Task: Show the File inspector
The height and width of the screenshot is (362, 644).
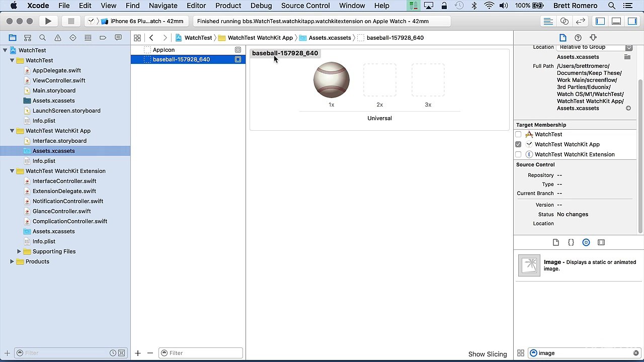Action: pyautogui.click(x=563, y=38)
